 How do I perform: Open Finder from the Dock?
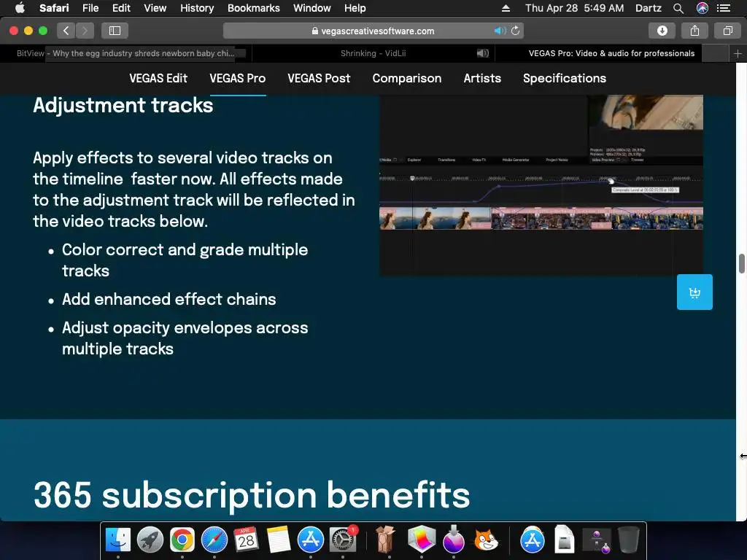coord(117,540)
